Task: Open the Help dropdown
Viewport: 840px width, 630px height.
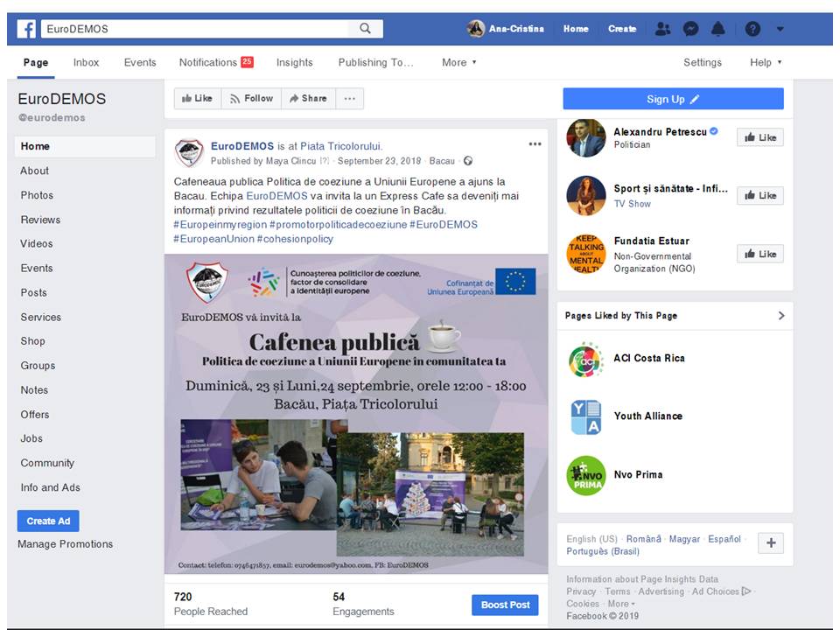Action: coord(766,63)
